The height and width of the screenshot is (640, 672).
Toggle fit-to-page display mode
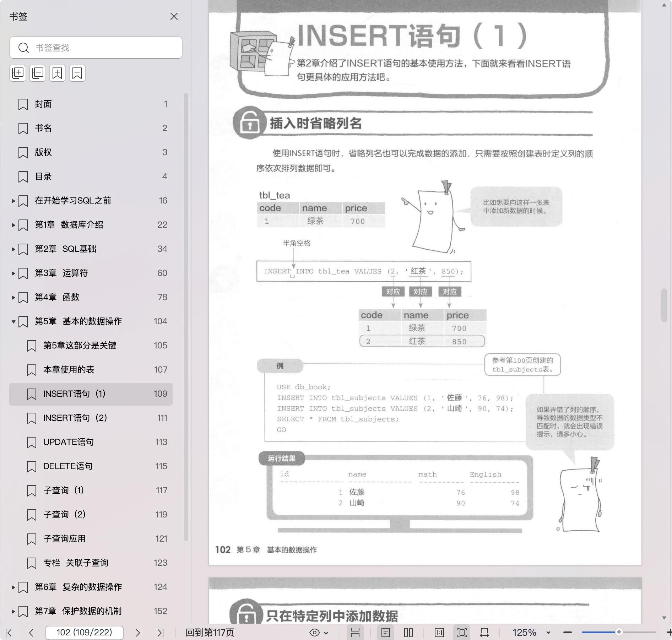pos(462,633)
